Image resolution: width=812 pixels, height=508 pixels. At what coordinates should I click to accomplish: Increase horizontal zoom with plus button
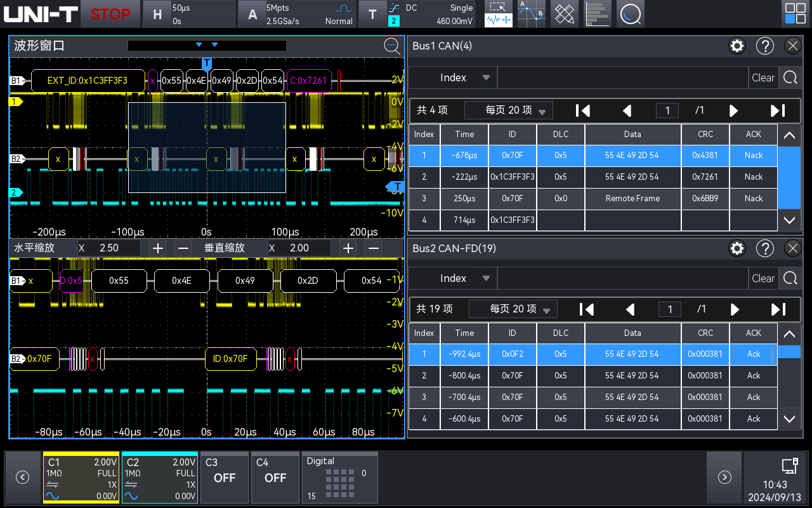(157, 248)
